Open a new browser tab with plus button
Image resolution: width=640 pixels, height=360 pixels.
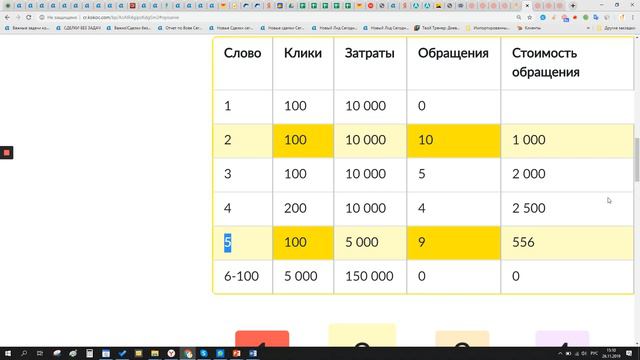pyautogui.click(x=573, y=6)
